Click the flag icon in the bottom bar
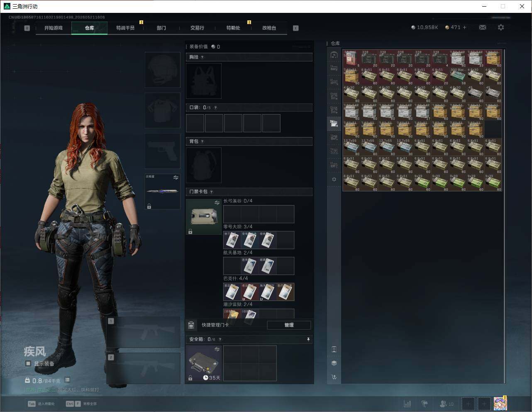Viewport: 532px width, 412px height. [425, 404]
